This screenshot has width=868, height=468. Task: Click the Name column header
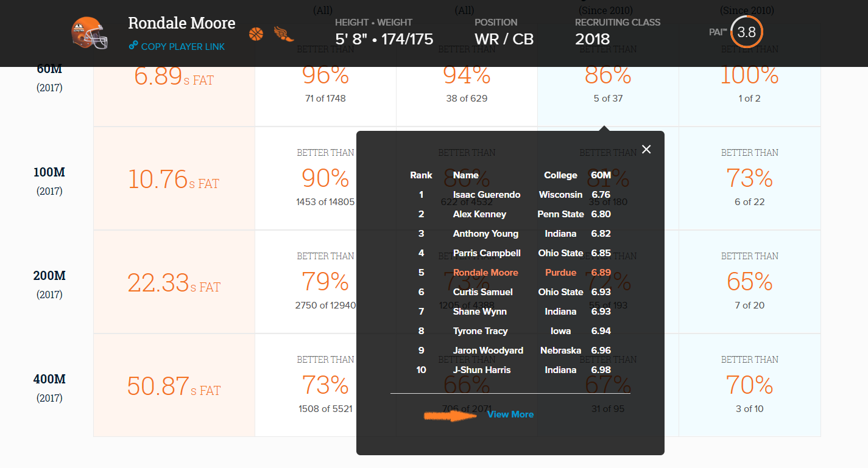coord(465,175)
